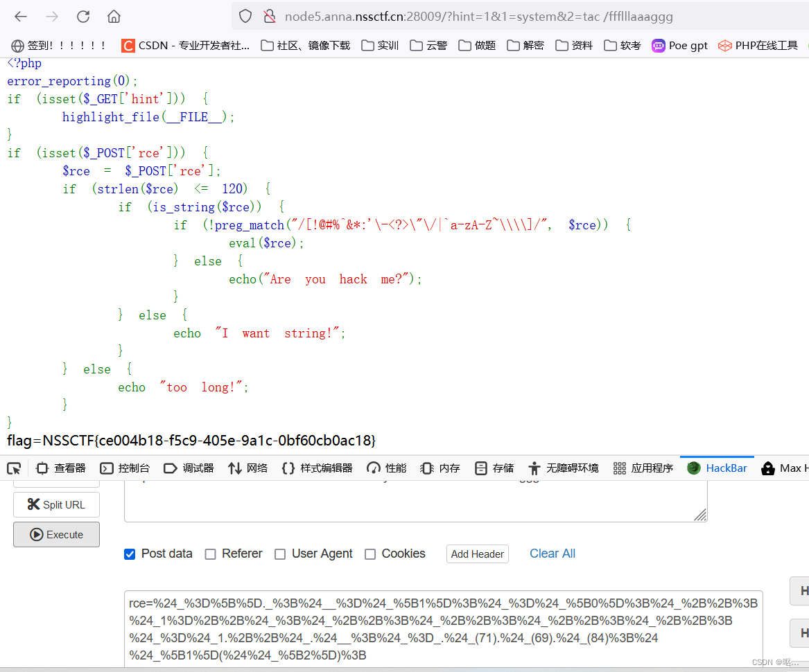
Task: Click the address bar URL text
Action: (478, 17)
